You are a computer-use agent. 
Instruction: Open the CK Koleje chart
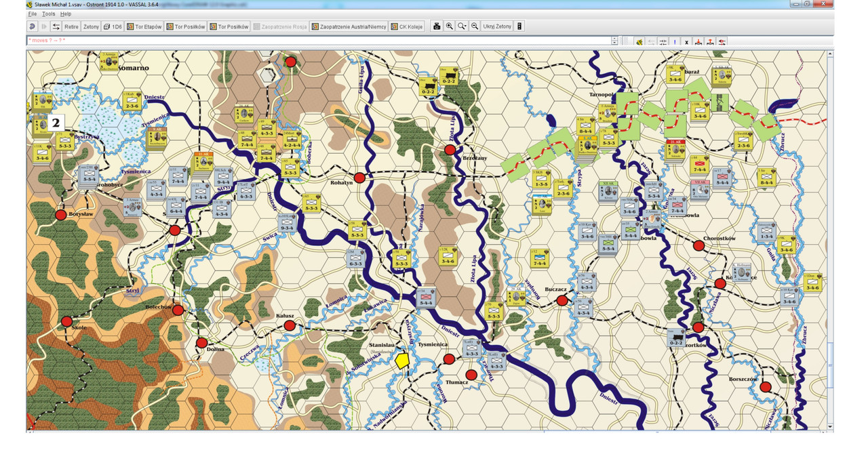click(x=407, y=26)
